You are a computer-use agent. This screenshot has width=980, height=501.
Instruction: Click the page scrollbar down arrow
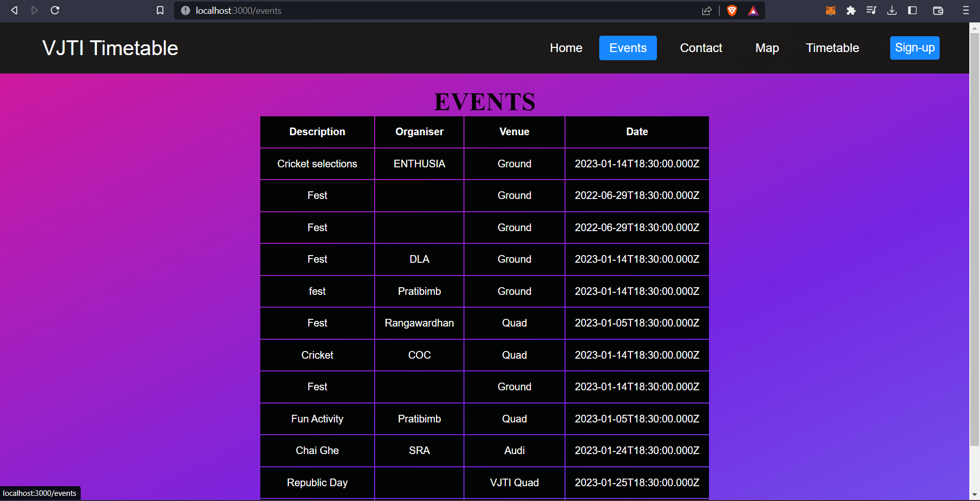(974, 494)
